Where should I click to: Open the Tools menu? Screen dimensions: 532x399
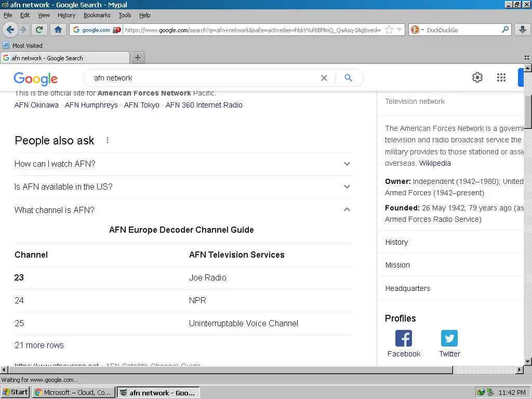[x=125, y=15]
